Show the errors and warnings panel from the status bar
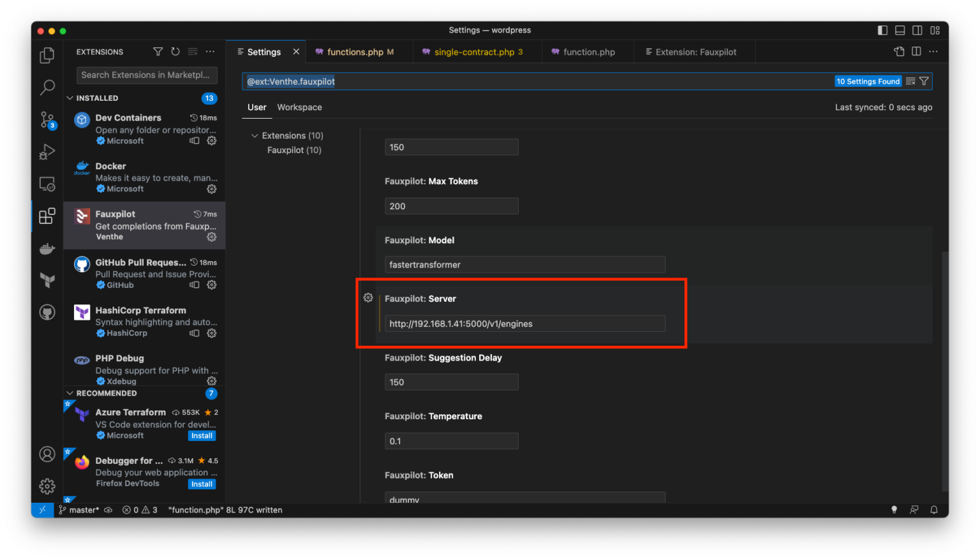The height and width of the screenshot is (559, 980). (139, 509)
